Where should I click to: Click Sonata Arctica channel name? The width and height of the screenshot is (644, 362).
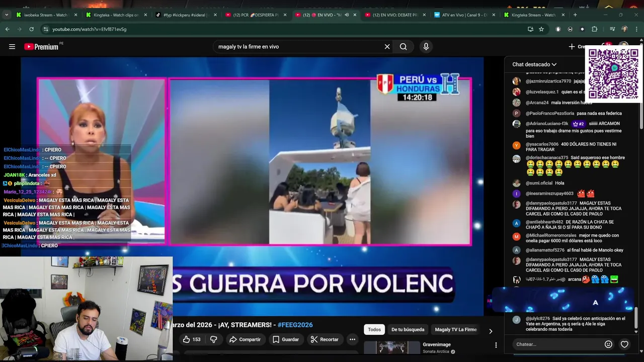pos(436,351)
